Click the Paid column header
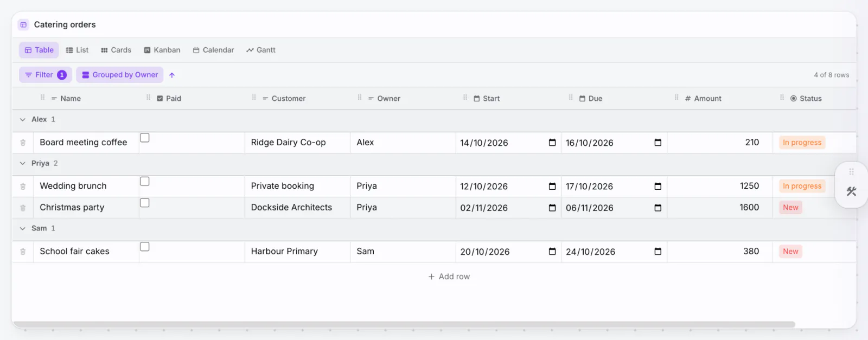Screen dimensions: 868x340 click(169, 99)
